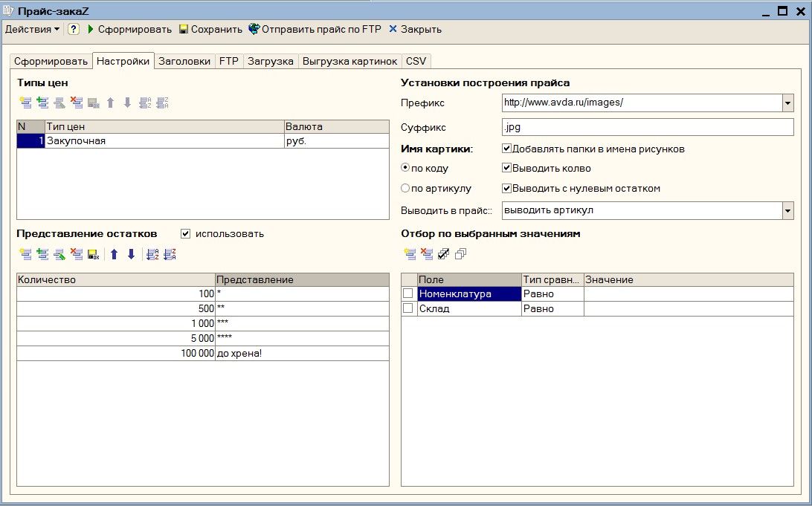812x506 pixels.
Task: Check the Склад filter row checkbox
Action: [408, 308]
